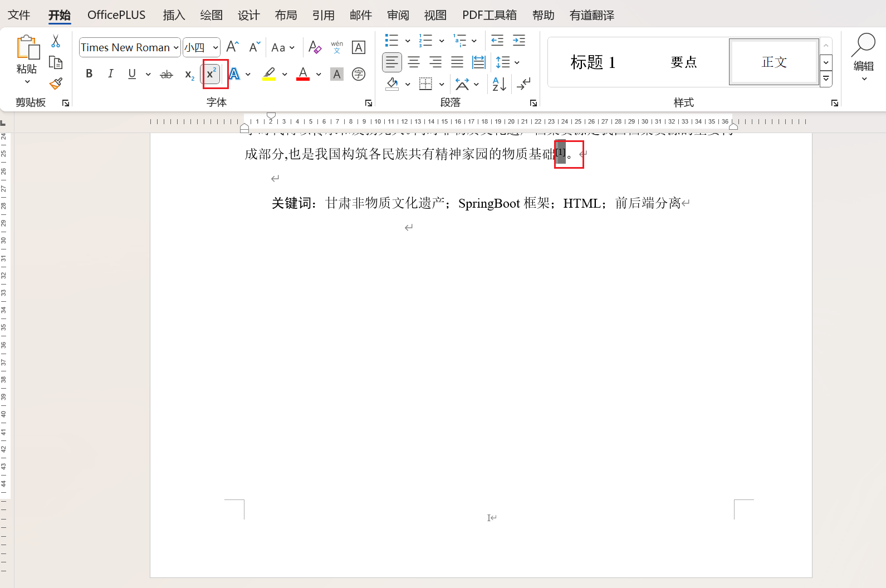886x588 pixels.
Task: Expand font color options arrow
Action: click(x=319, y=74)
